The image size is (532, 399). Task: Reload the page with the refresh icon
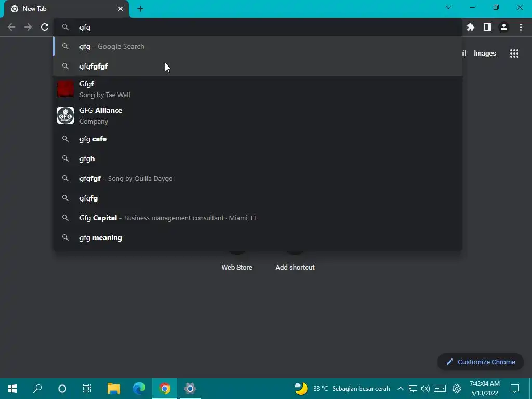45,27
